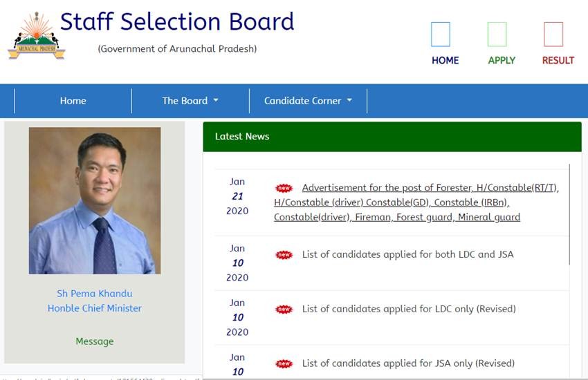View List of candidates for LDC only (Revised)

(409, 309)
